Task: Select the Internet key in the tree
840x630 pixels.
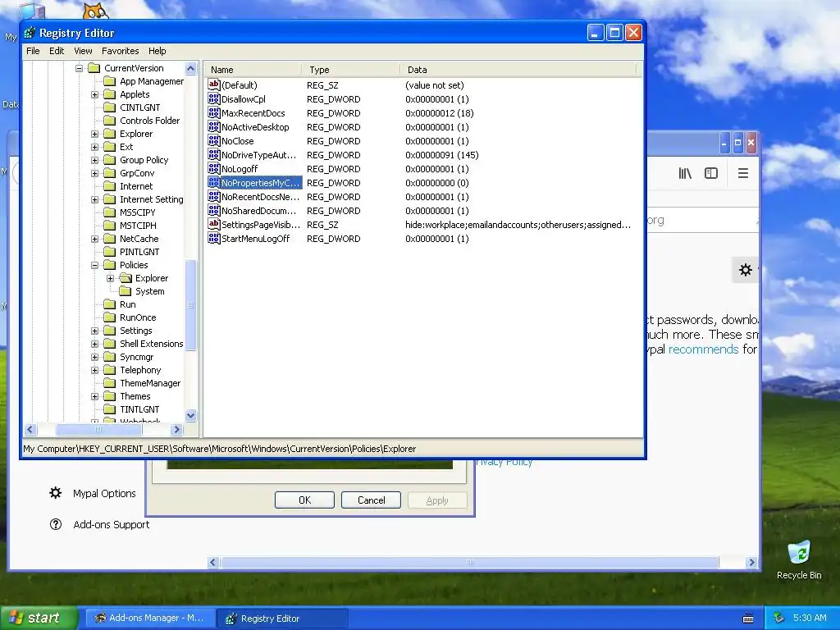Action: 136,186
